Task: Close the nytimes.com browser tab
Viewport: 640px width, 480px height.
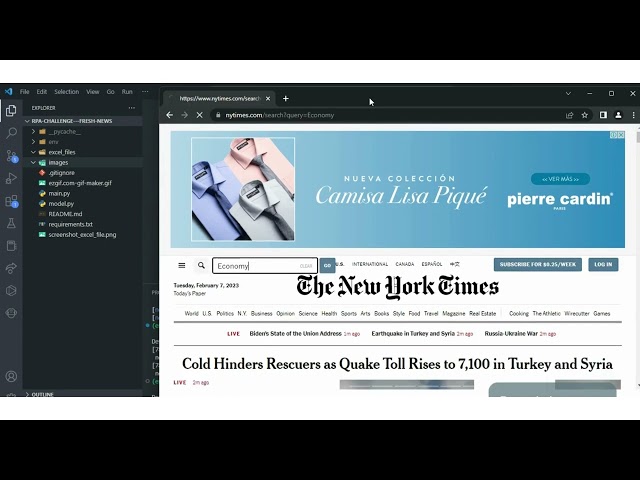Action: coord(268,98)
